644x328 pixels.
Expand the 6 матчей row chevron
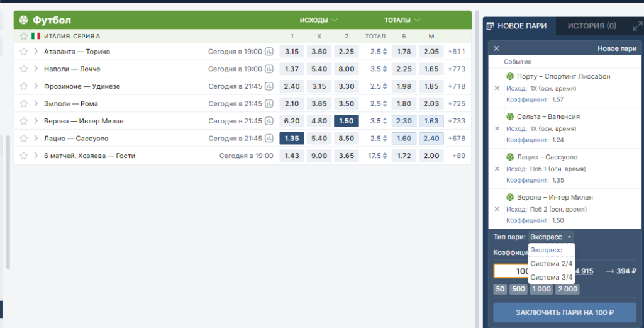click(x=36, y=156)
